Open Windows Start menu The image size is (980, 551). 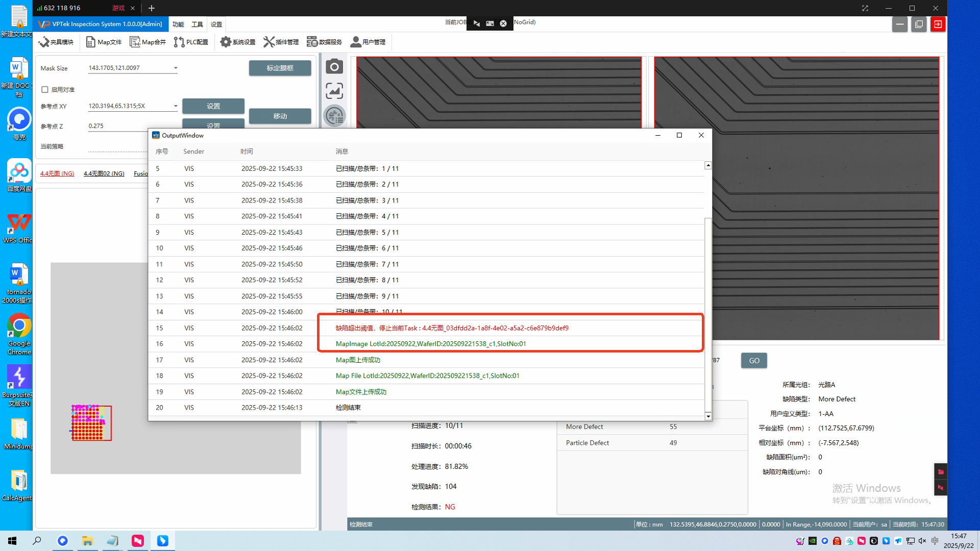pos(12,541)
